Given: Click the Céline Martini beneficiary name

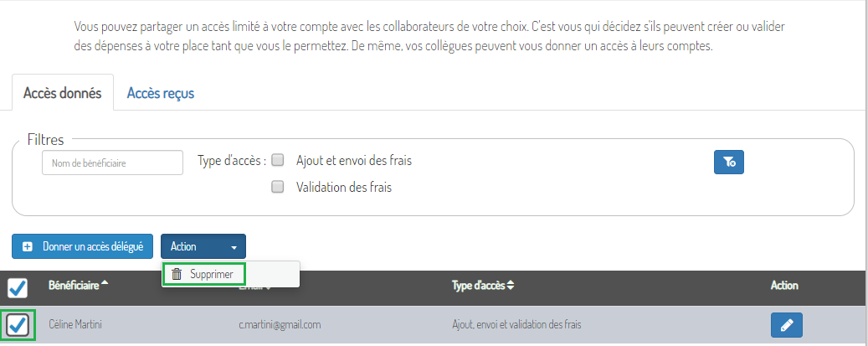Looking at the screenshot, I should point(75,325).
